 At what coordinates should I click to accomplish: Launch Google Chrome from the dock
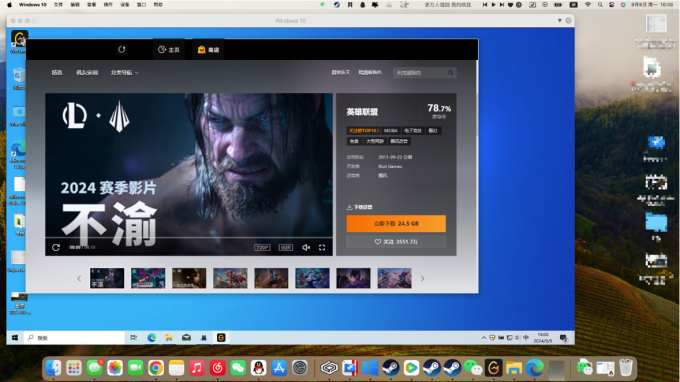pyautogui.click(x=156, y=368)
